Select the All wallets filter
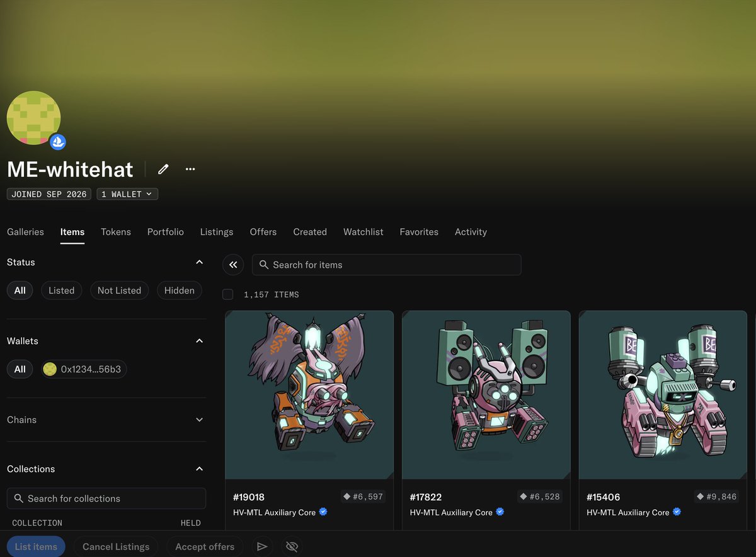Image resolution: width=756 pixels, height=557 pixels. coord(20,369)
